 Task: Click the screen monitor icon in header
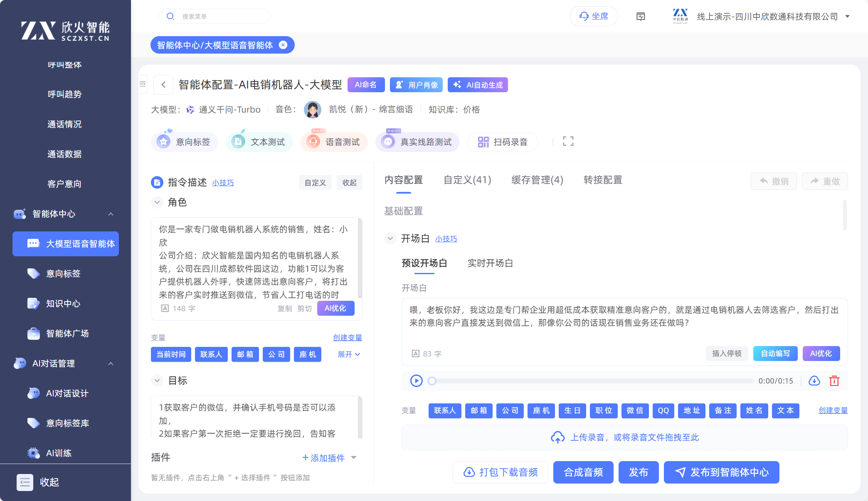pos(641,17)
